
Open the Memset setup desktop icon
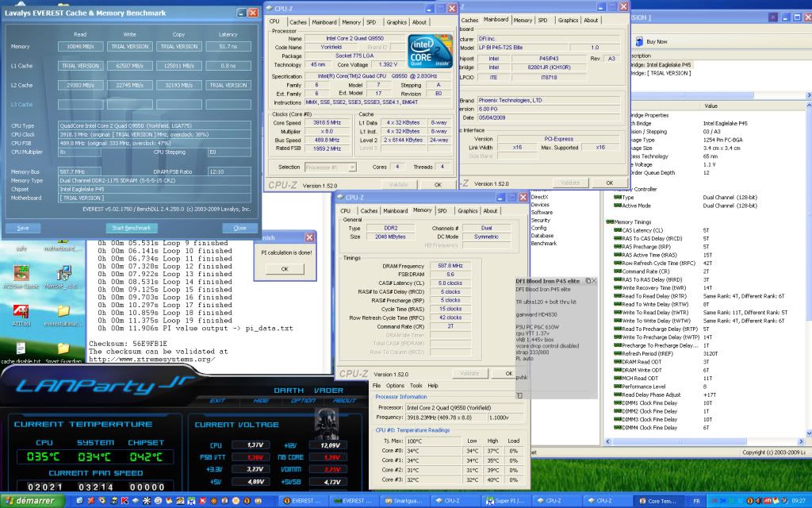click(63, 273)
